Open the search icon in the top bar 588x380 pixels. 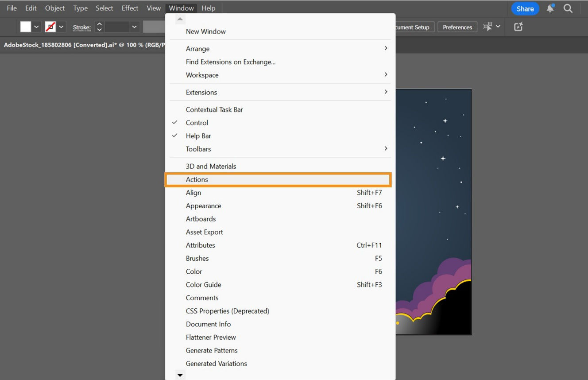click(x=569, y=8)
